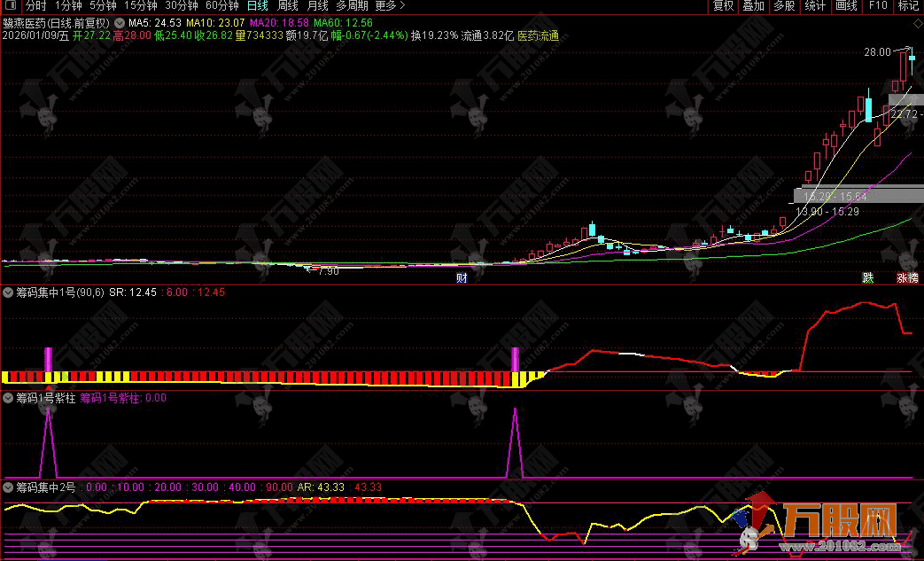This screenshot has height=561, width=924.
Task: Click the second purple bar in 筹码集中1号
Action: click(515, 360)
